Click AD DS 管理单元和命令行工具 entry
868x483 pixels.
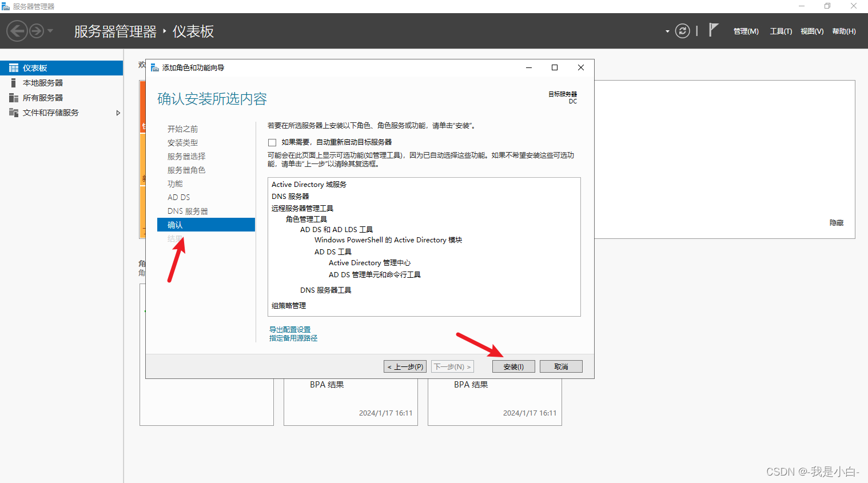tap(375, 275)
